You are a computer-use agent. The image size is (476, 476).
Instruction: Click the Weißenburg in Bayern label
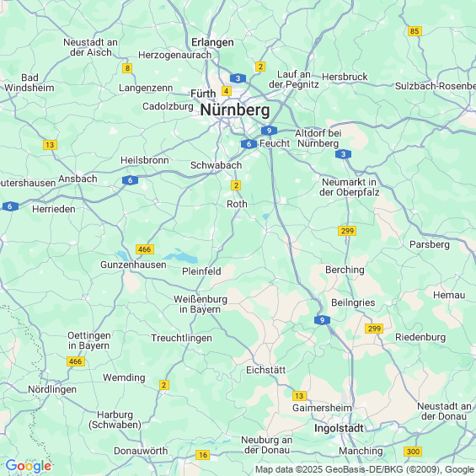pyautogui.click(x=200, y=304)
